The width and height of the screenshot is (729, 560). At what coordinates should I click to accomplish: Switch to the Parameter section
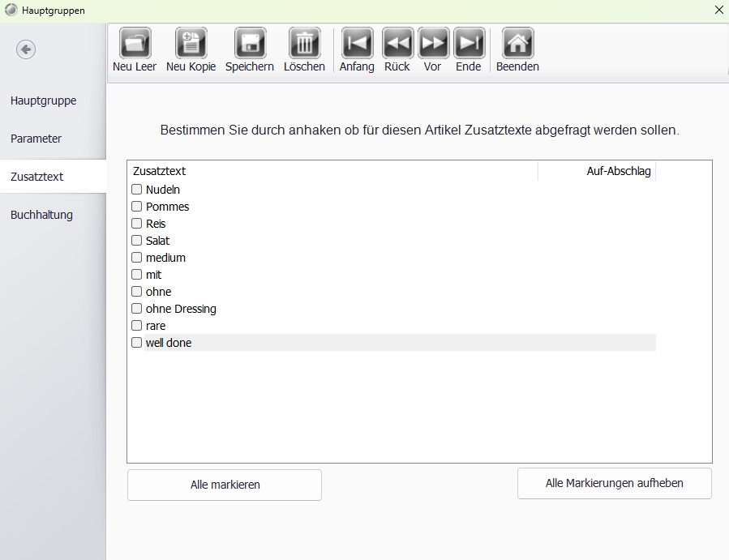pos(53,139)
